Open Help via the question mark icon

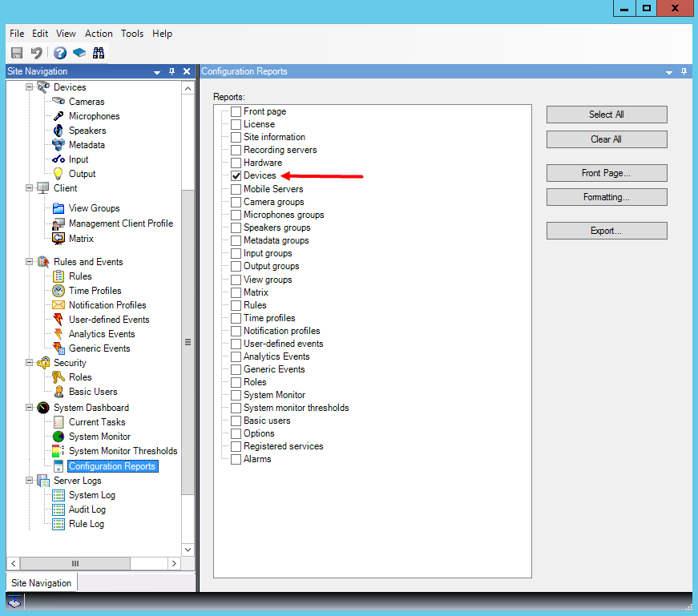tap(60, 53)
